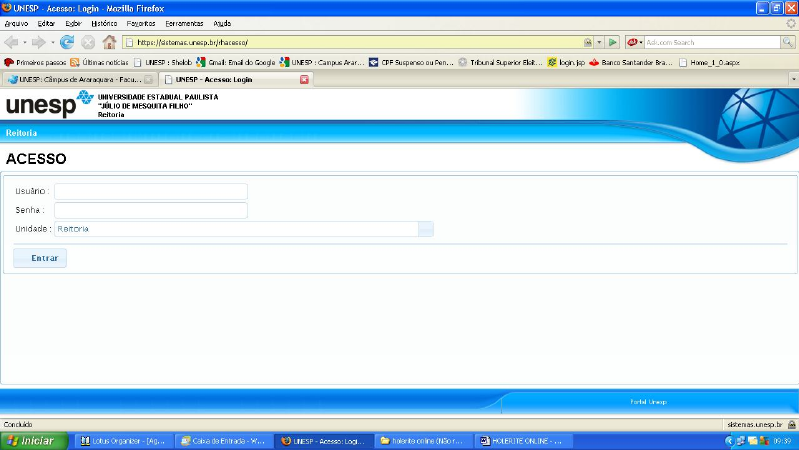Click the Usuário input field
799x450 pixels.
point(150,192)
